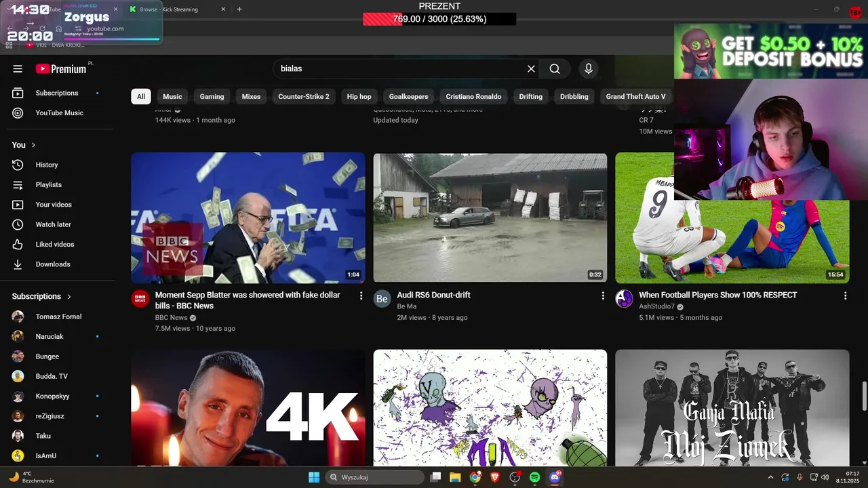
Task: Select the Grand Theft Auto V chip
Action: click(x=636, y=96)
